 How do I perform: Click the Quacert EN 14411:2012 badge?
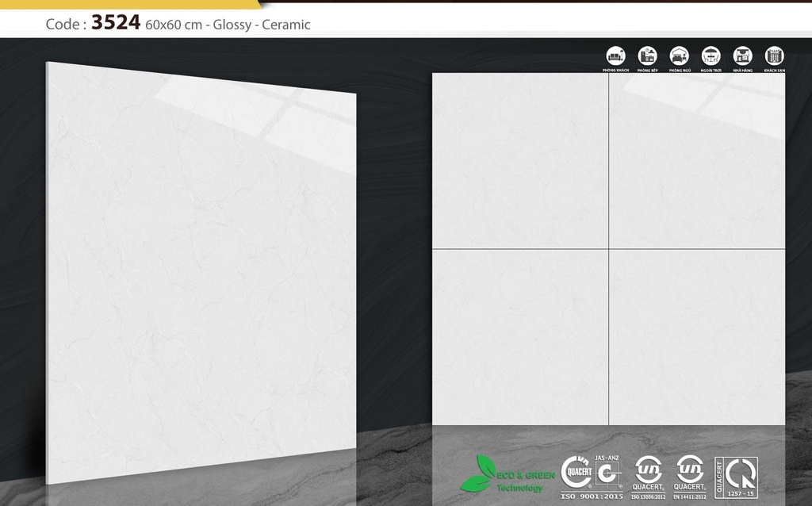pyautogui.click(x=689, y=473)
